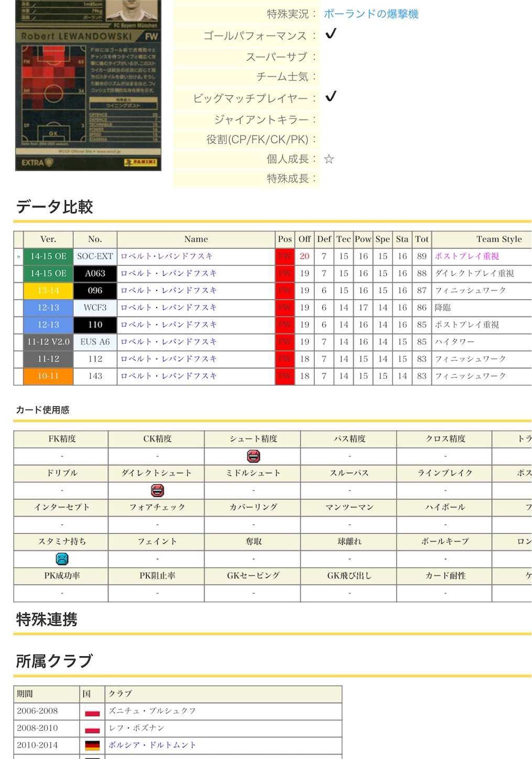Viewport: 532px width, 759px height.
Task: Open the ポストプレイ重視 team style link in SOC-EXT row
Action: coord(467,256)
